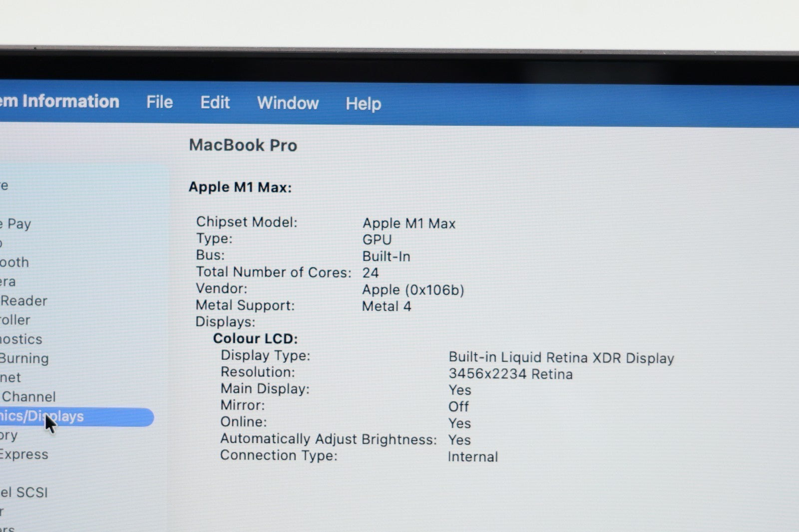Select Fibre Channel in the sidebar
The width and height of the screenshot is (799, 532).
pos(28,397)
